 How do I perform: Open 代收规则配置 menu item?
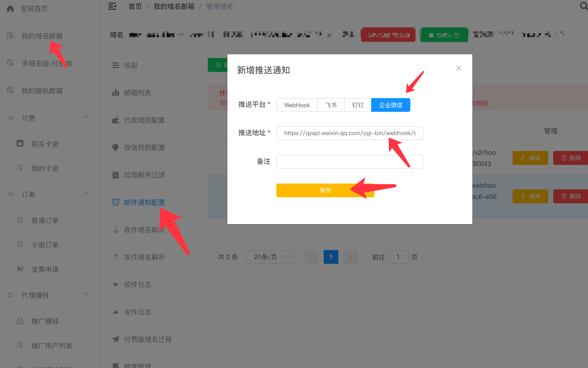pyautogui.click(x=145, y=120)
